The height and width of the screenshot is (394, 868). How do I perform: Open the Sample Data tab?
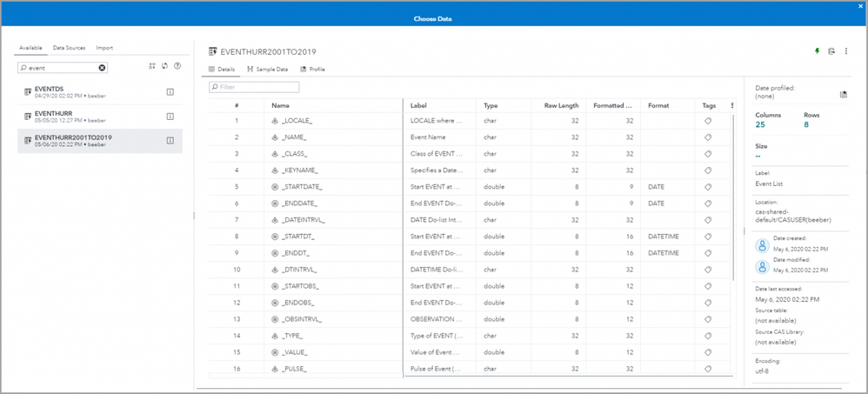(268, 70)
